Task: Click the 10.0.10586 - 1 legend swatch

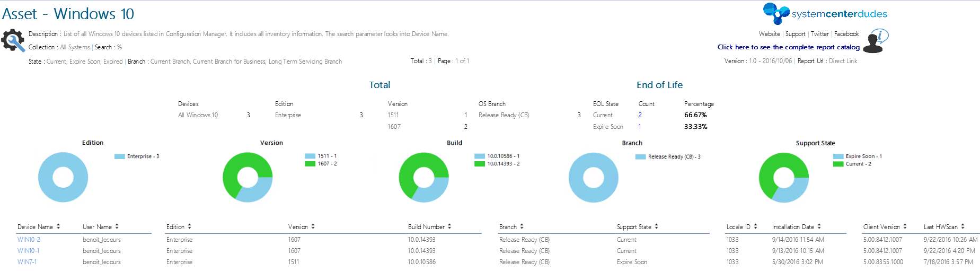Action: click(x=480, y=156)
